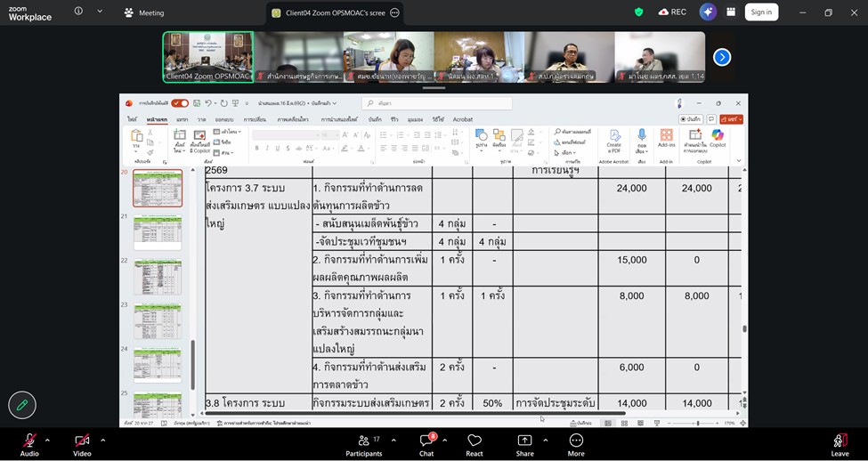Click the Dictate microphone icon
The image size is (868, 461).
(642, 134)
